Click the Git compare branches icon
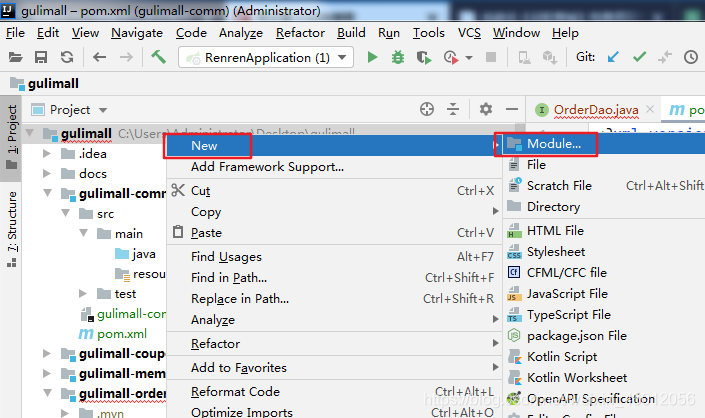This screenshot has width=705, height=418. [x=665, y=57]
